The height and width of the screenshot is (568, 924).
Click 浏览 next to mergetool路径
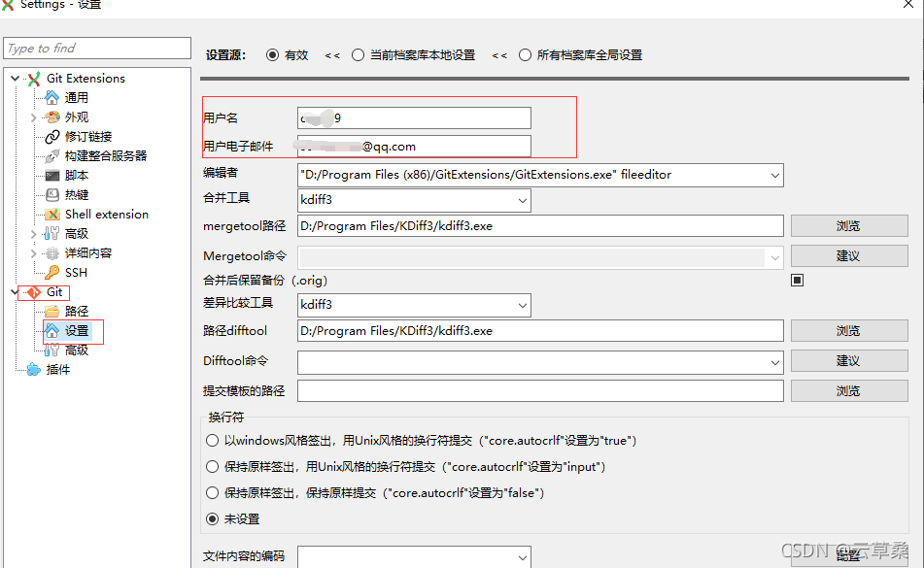point(849,226)
